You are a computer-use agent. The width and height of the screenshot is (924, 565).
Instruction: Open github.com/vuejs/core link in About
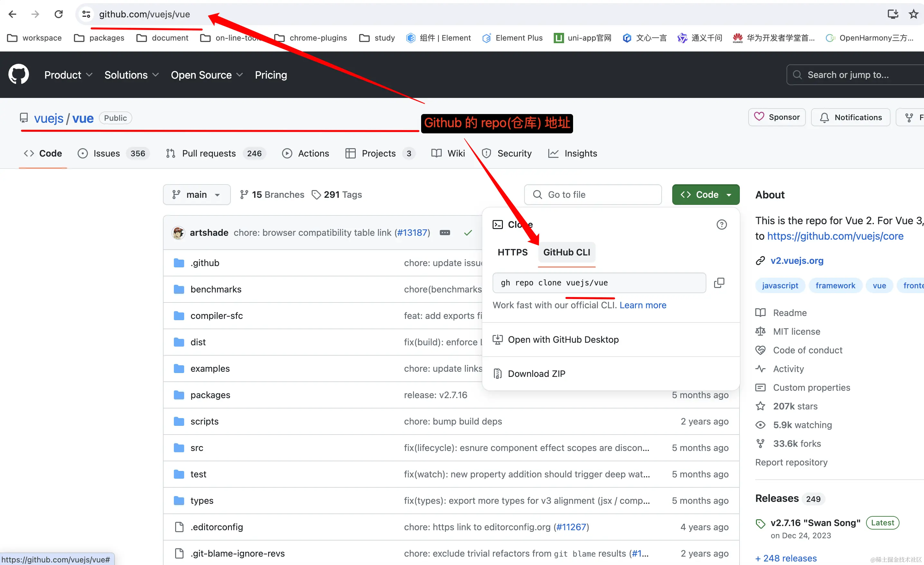835,236
